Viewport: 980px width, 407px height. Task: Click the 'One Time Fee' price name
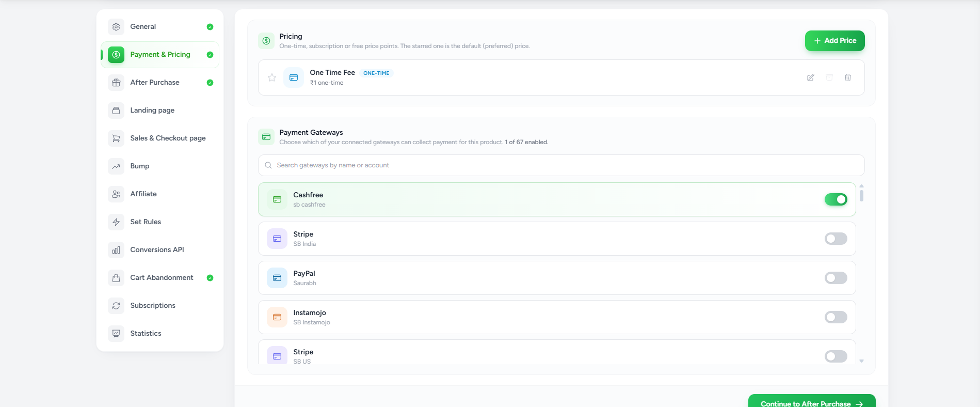(x=332, y=73)
